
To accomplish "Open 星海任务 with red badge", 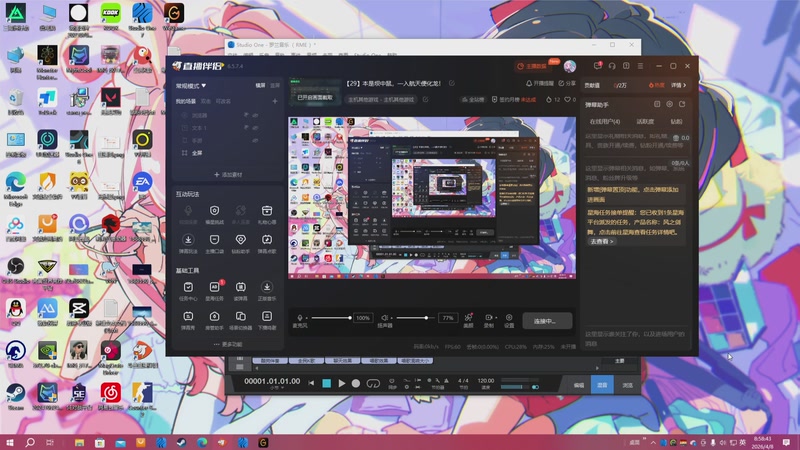I will pos(214,291).
